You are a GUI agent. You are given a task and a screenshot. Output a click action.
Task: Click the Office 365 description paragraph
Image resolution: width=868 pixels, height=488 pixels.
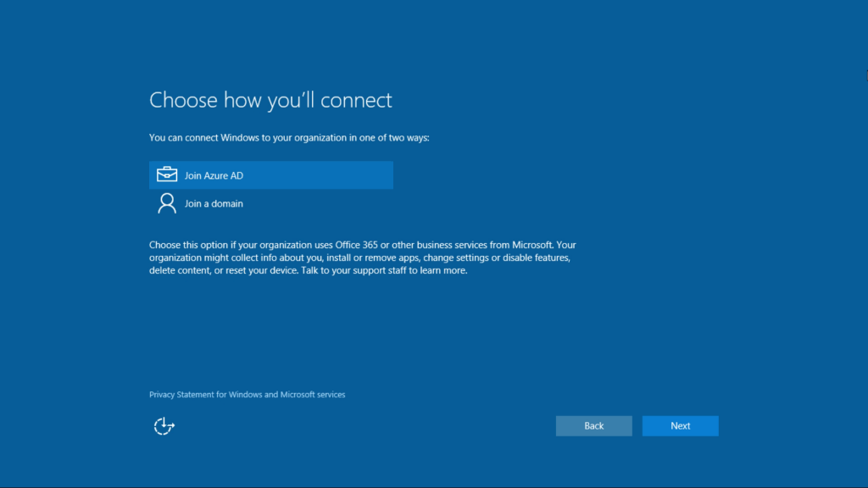point(363,258)
